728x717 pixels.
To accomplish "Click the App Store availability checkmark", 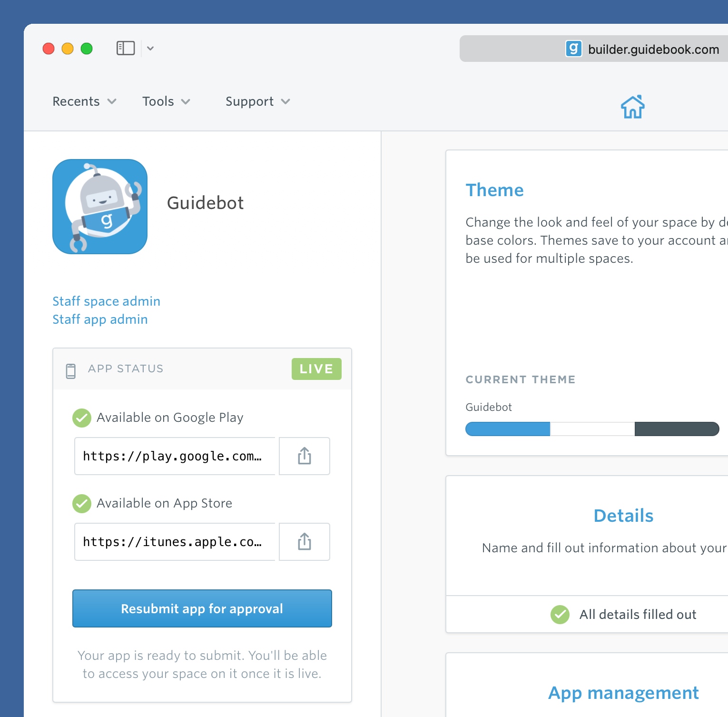I will click(82, 504).
